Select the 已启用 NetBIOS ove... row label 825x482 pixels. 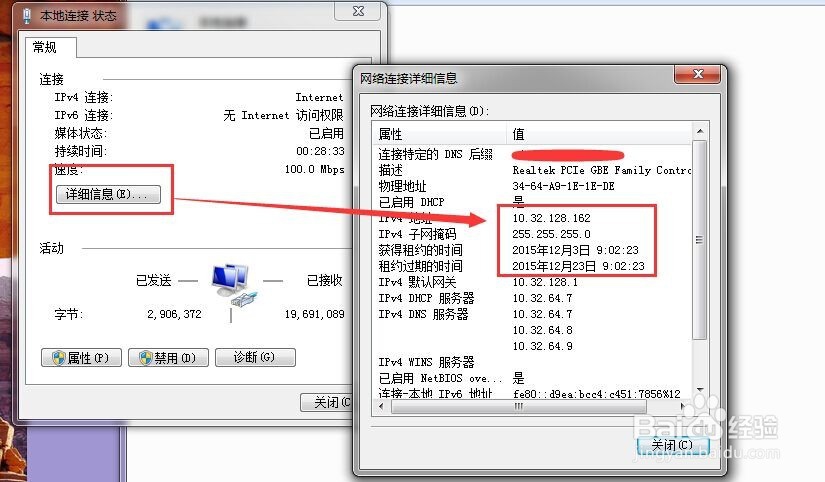pyautogui.click(x=440, y=378)
